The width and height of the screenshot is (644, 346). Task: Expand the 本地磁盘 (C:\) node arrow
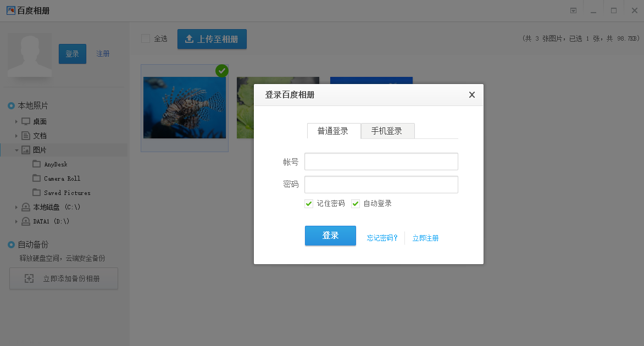click(16, 207)
